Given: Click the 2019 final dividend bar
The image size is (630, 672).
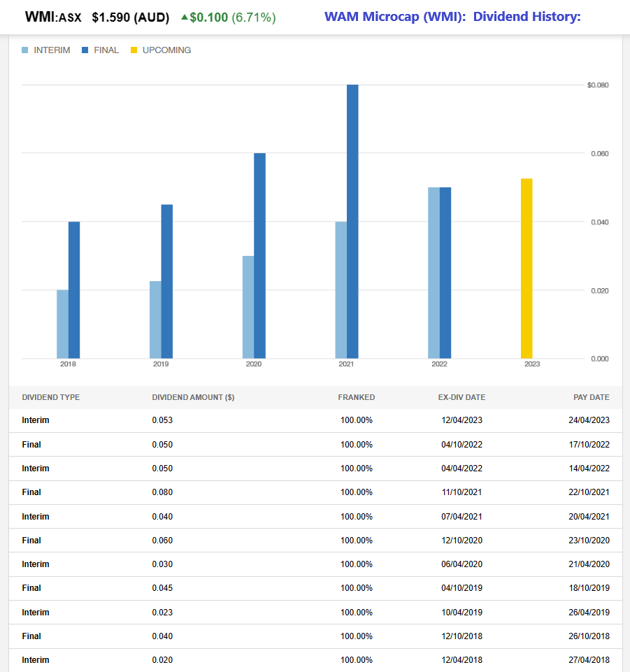Looking at the screenshot, I should [x=167, y=282].
